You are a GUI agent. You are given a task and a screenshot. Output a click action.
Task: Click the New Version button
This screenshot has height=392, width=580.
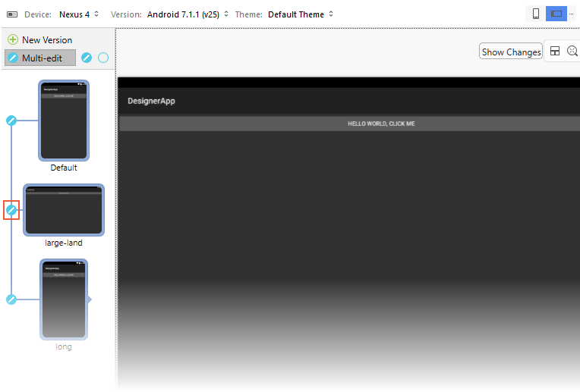[x=40, y=39]
